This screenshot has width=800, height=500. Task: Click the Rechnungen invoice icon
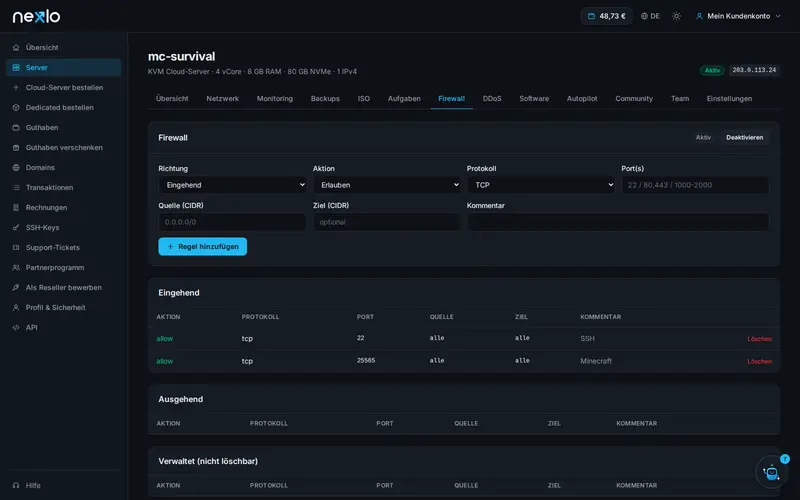(16, 208)
